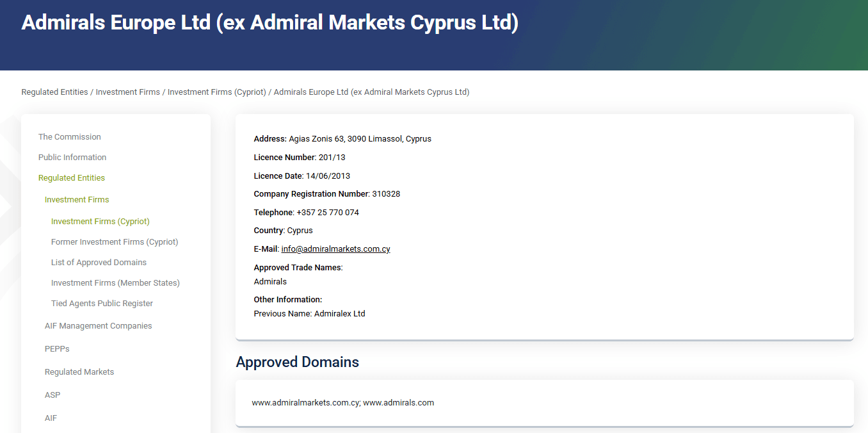Open Regulated Markets sidebar item
The width and height of the screenshot is (868, 433).
click(x=79, y=372)
